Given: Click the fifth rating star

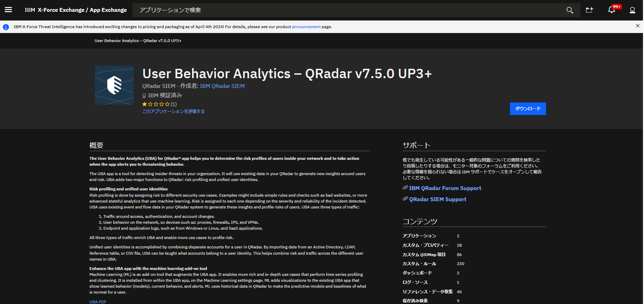Looking at the screenshot, I should coord(167,104).
